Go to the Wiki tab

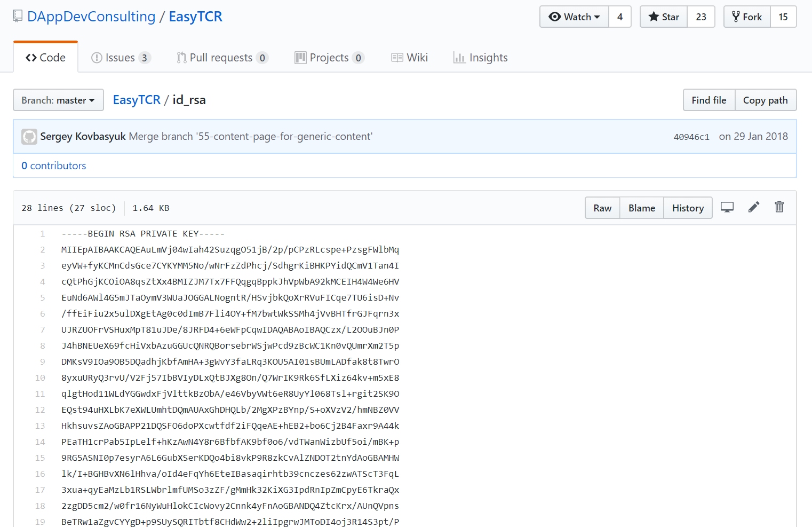[x=410, y=58]
